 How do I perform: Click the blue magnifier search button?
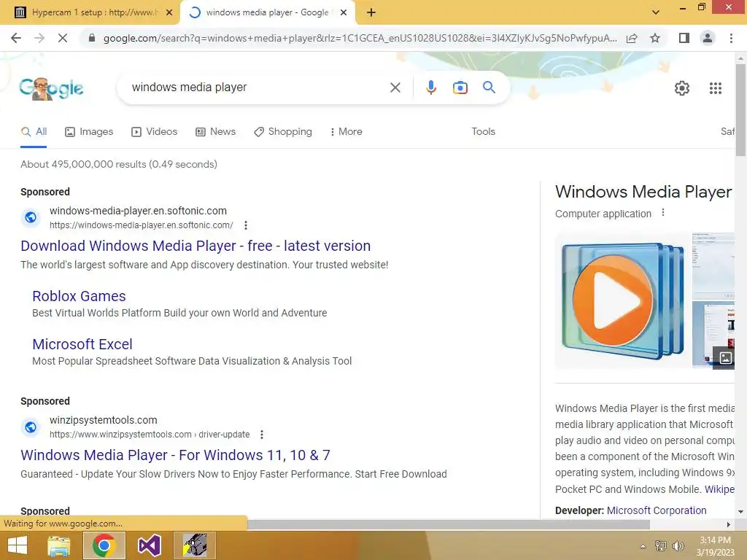489,87
